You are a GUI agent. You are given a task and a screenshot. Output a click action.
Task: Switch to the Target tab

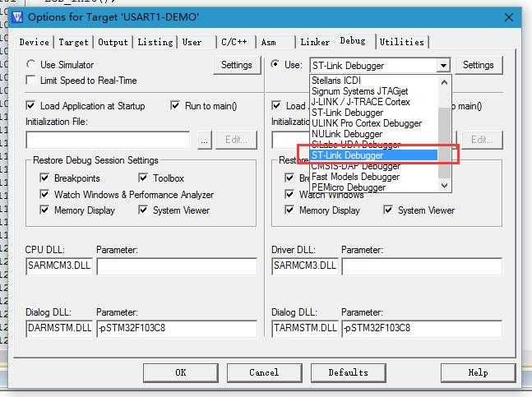pos(74,42)
